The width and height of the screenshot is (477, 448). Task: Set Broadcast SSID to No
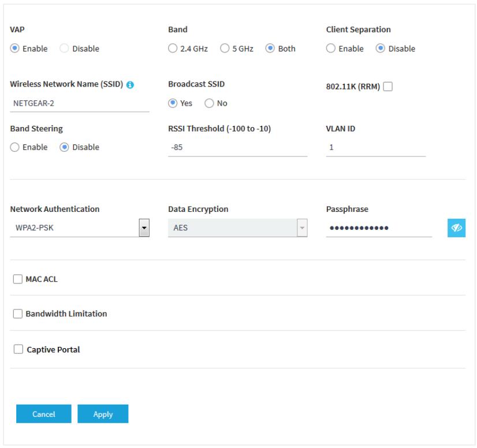point(209,103)
